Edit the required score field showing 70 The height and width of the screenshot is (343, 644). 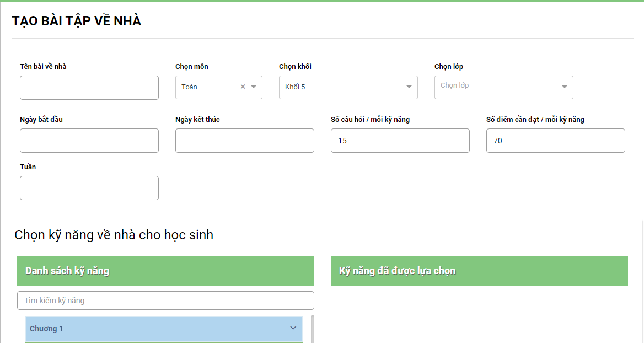pos(556,141)
